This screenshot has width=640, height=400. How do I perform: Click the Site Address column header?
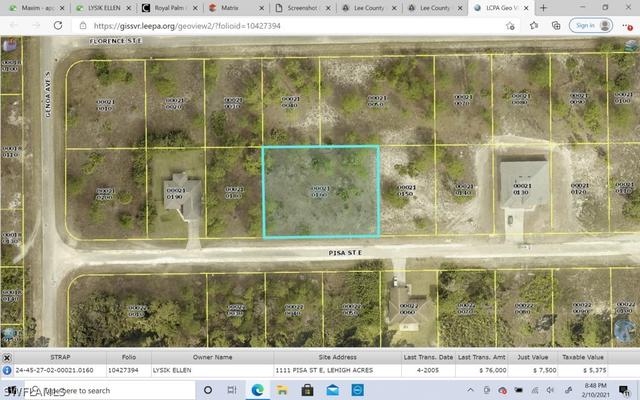point(337,356)
